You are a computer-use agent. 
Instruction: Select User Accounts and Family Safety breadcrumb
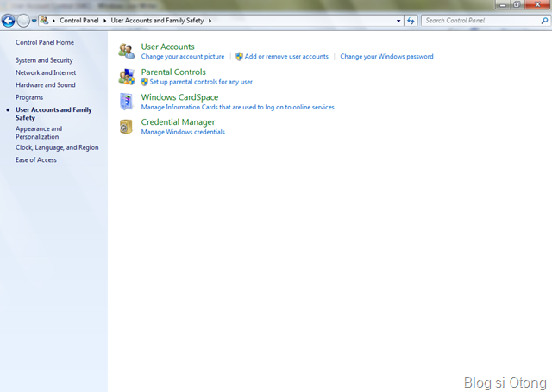[x=157, y=21]
